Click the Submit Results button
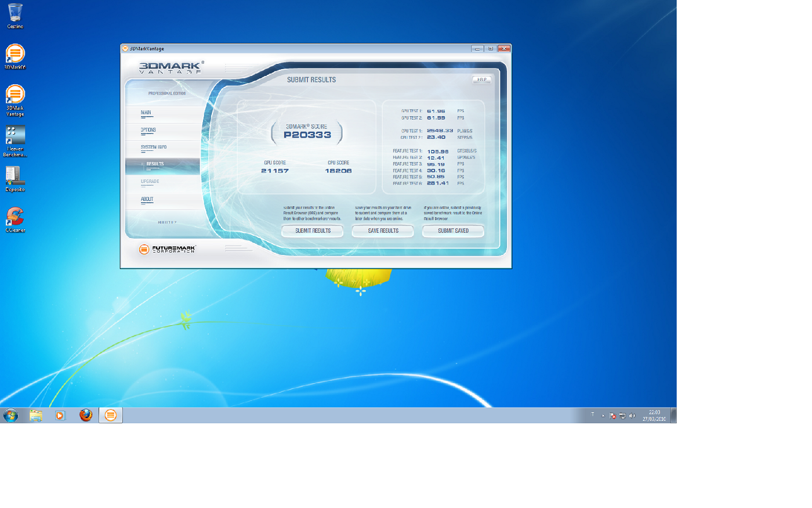The height and width of the screenshot is (508, 812). point(313,231)
